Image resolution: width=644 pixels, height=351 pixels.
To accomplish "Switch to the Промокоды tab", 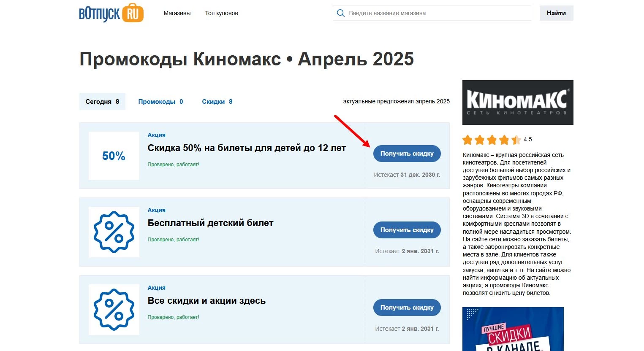I will pyautogui.click(x=160, y=101).
